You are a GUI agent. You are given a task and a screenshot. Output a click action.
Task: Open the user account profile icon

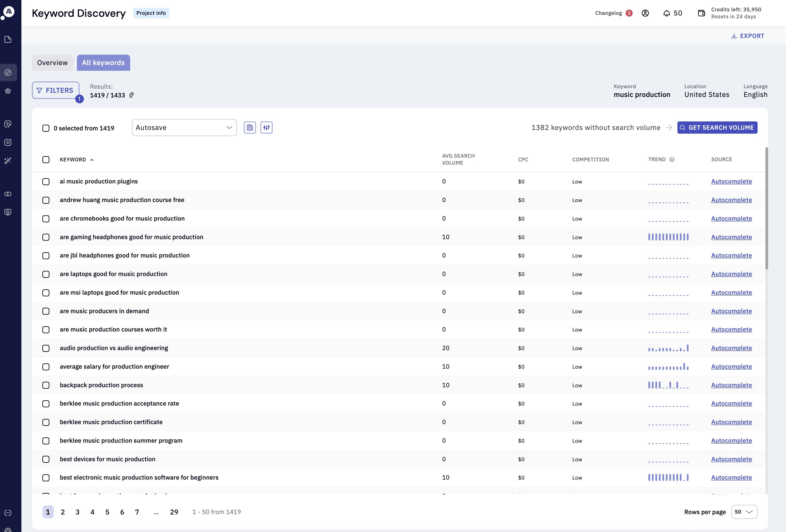pos(645,13)
